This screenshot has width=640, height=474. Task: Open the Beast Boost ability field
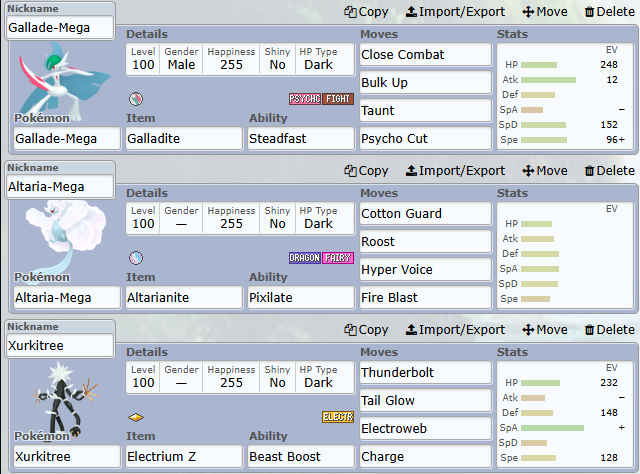point(301,456)
